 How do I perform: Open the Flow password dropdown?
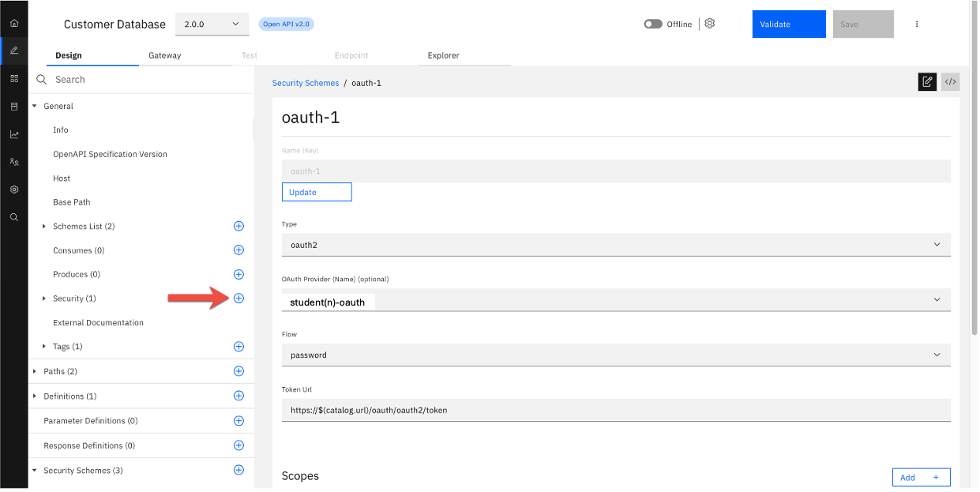pos(615,355)
